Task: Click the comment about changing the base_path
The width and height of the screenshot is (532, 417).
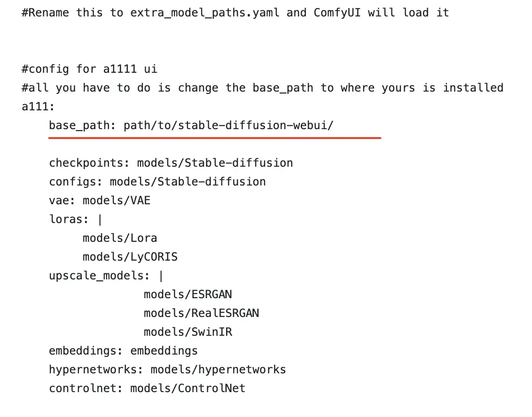Action: [262, 88]
